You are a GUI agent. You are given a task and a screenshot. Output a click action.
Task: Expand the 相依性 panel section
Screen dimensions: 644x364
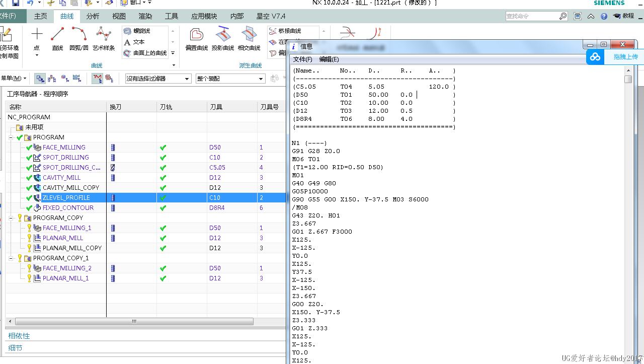(19, 336)
